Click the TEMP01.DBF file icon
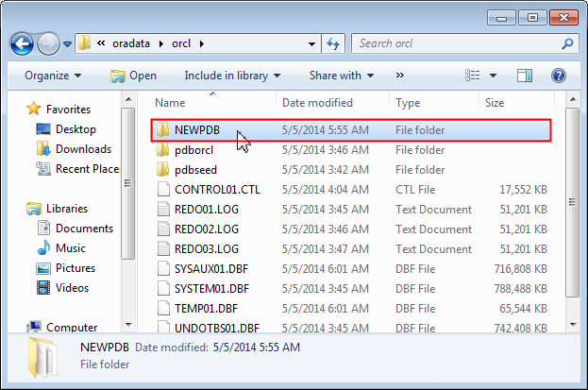This screenshot has height=390, width=588. [x=163, y=308]
